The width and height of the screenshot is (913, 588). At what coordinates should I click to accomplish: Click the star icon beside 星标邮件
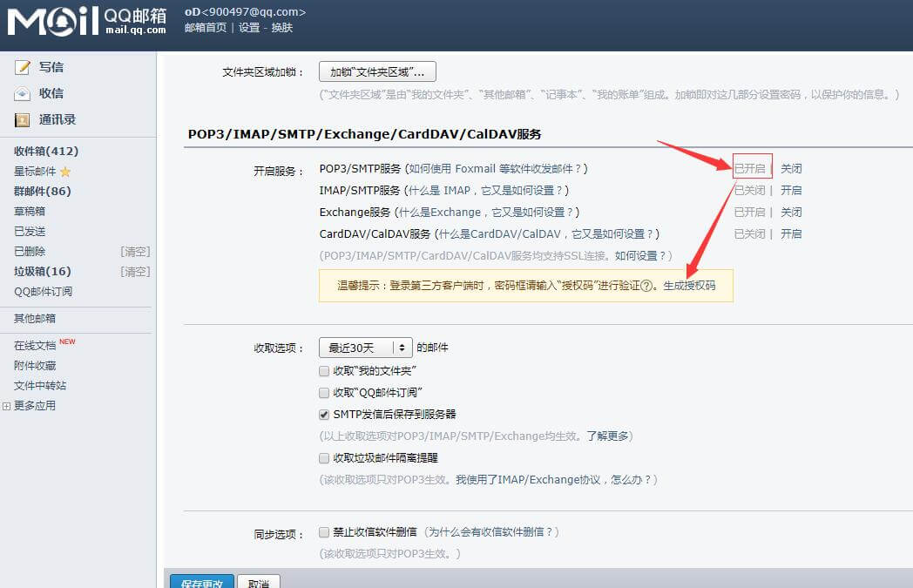[65, 172]
